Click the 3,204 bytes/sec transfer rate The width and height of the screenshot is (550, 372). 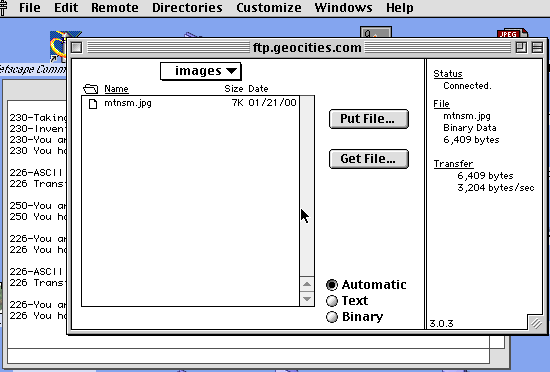[x=496, y=188]
